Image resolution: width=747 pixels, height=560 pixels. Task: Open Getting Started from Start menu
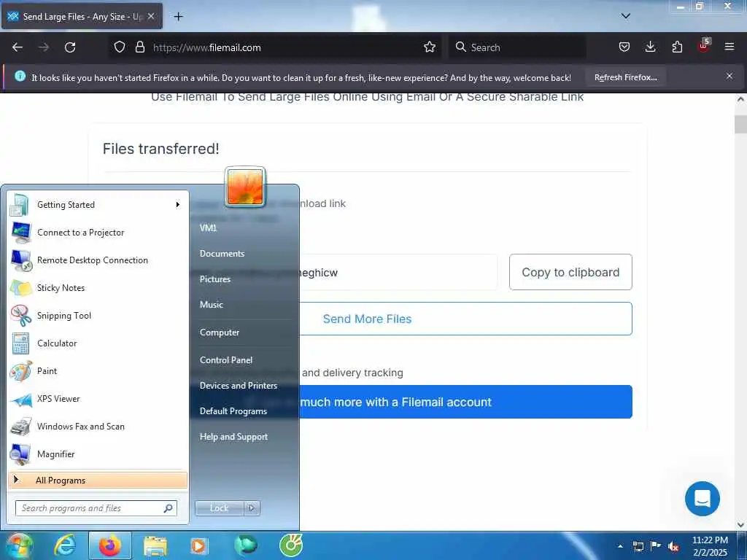tap(98, 205)
